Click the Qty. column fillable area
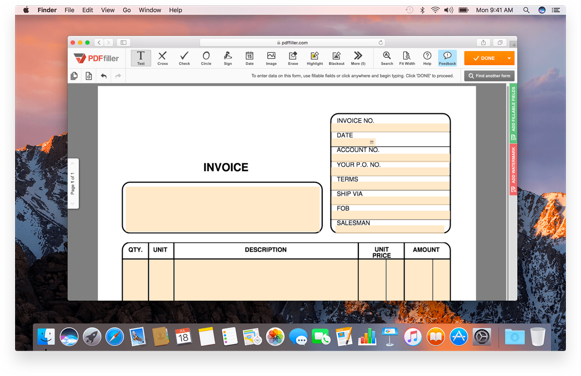The height and width of the screenshot is (376, 581). click(x=135, y=280)
